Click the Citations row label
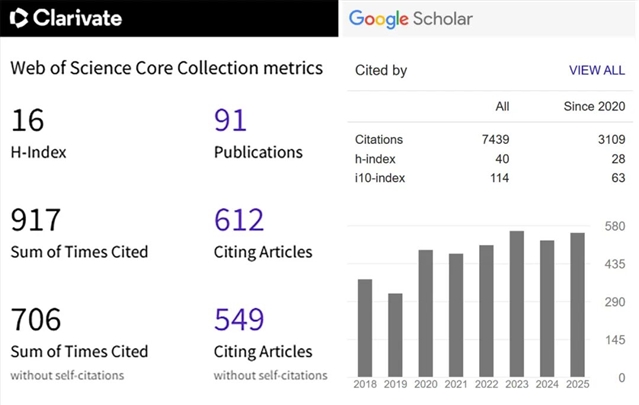Image resolution: width=639 pixels, height=405 pixels. 379,138
